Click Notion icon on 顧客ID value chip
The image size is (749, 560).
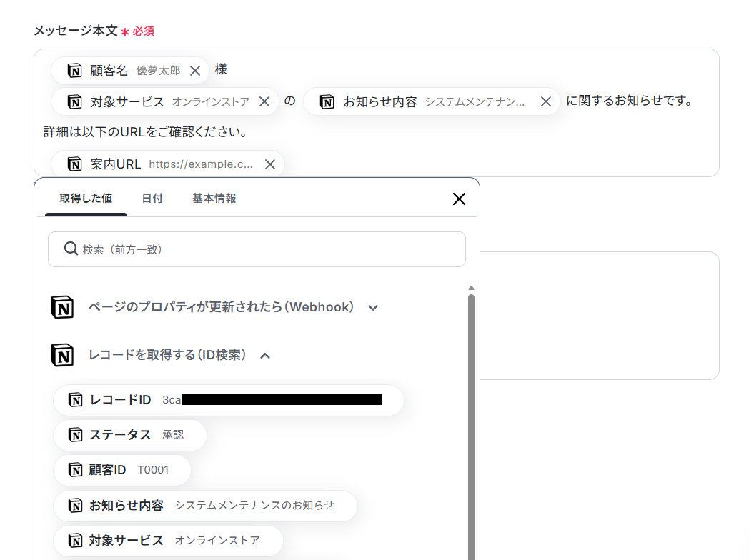(x=75, y=470)
